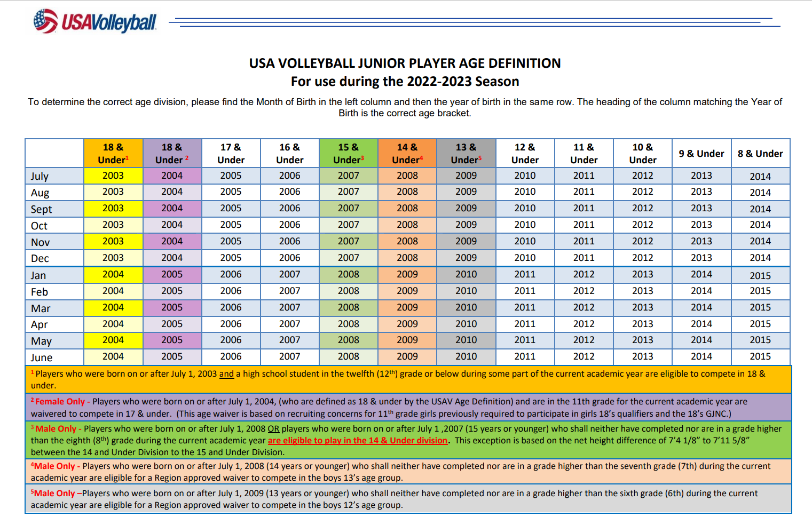
Task: Click the 'For use during the 2022-2023 Season' subtitle
Action: coord(405,82)
